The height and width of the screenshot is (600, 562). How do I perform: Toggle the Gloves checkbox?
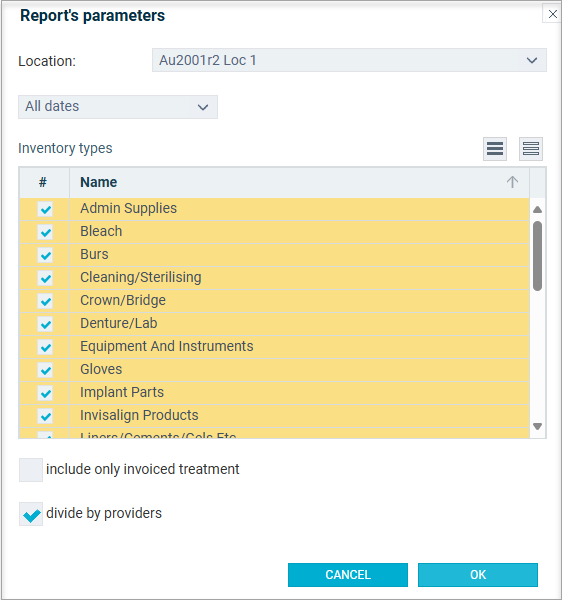(45, 370)
